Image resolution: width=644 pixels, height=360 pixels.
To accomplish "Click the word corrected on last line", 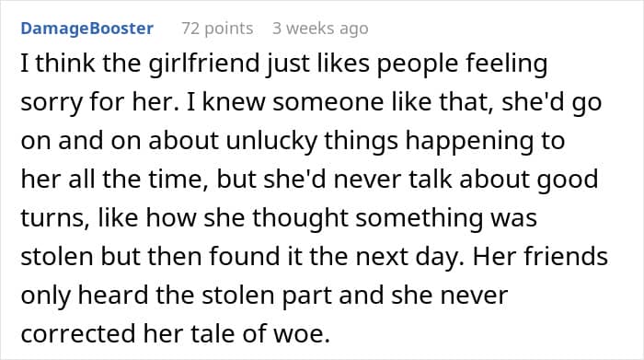I will click(x=78, y=333).
